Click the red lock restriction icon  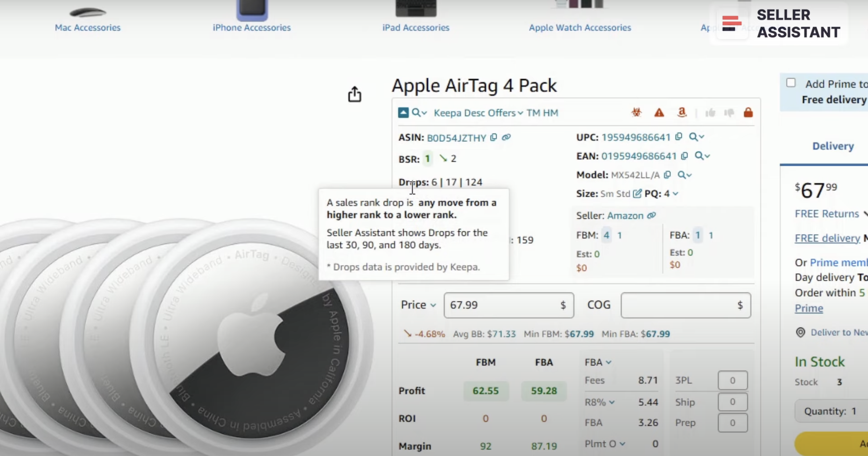(x=748, y=112)
